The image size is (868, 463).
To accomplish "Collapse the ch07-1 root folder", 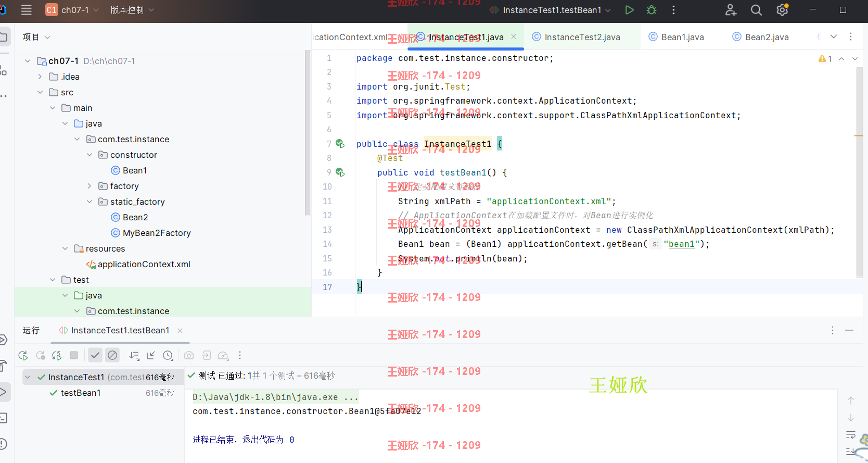I will click(x=28, y=61).
